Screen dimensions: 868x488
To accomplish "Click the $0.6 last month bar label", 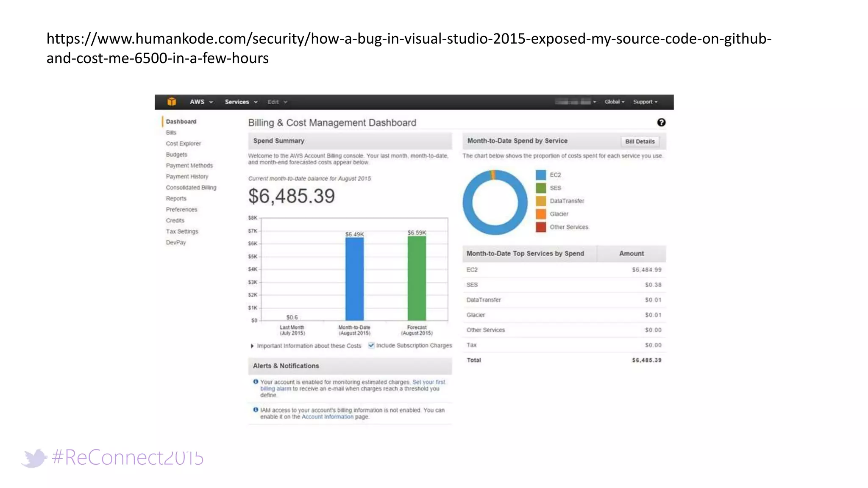I will (x=292, y=317).
